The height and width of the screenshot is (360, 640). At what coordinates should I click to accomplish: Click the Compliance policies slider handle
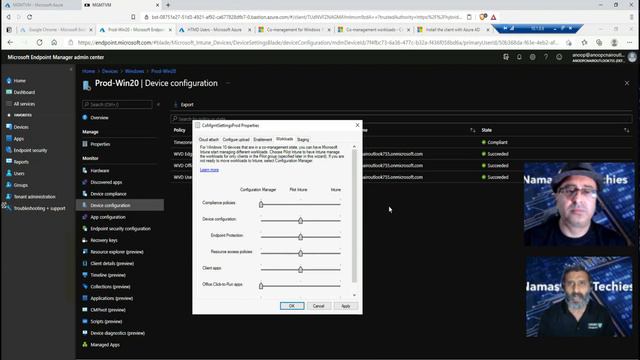click(261, 204)
